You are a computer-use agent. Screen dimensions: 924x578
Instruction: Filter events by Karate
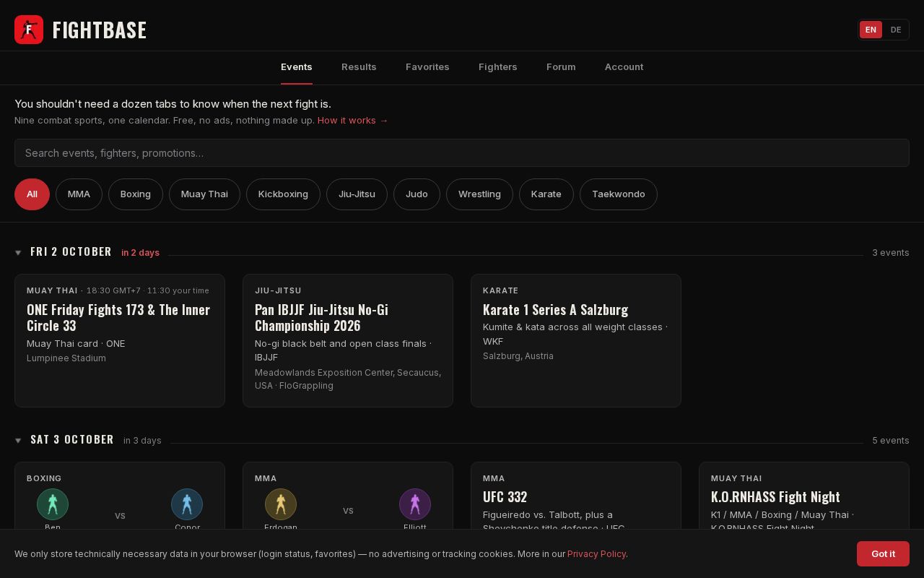[546, 194]
